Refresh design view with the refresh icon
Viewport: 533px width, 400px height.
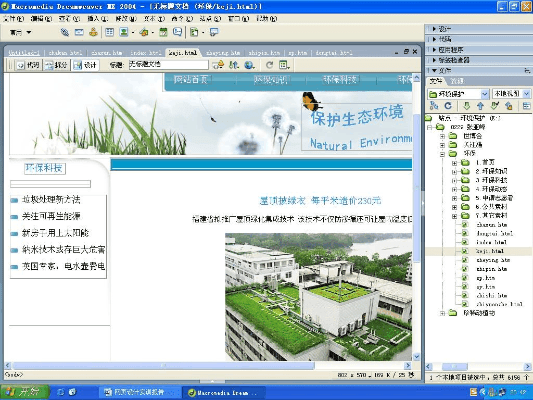tap(270, 65)
